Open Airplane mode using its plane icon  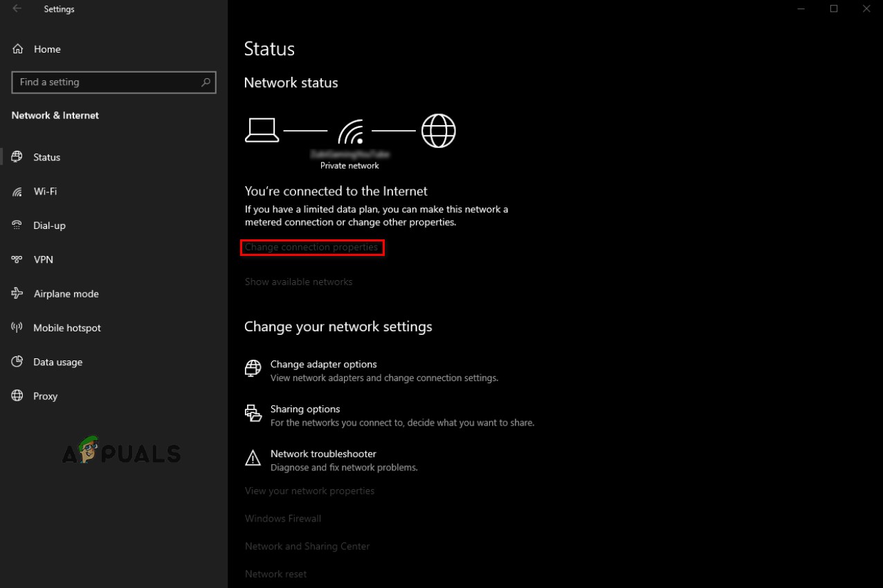click(17, 293)
